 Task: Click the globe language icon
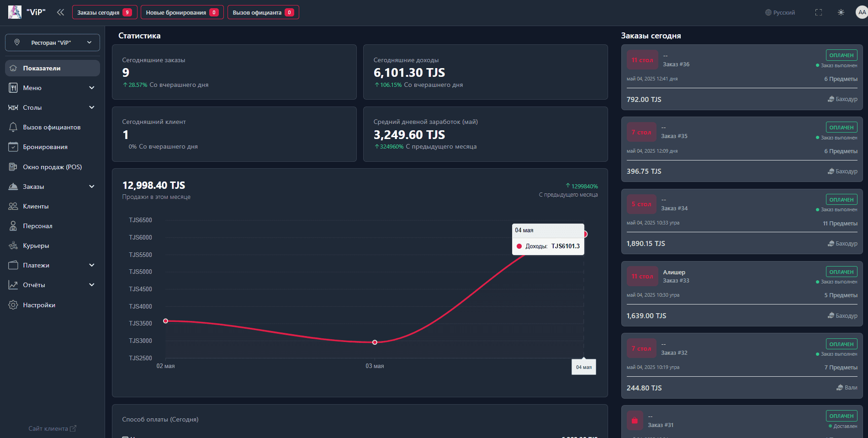click(x=768, y=12)
